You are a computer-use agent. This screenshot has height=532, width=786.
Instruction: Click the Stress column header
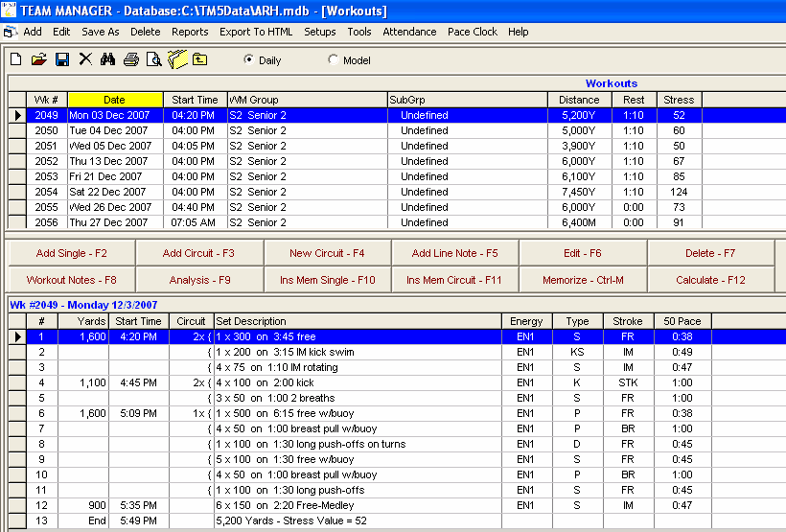(679, 100)
